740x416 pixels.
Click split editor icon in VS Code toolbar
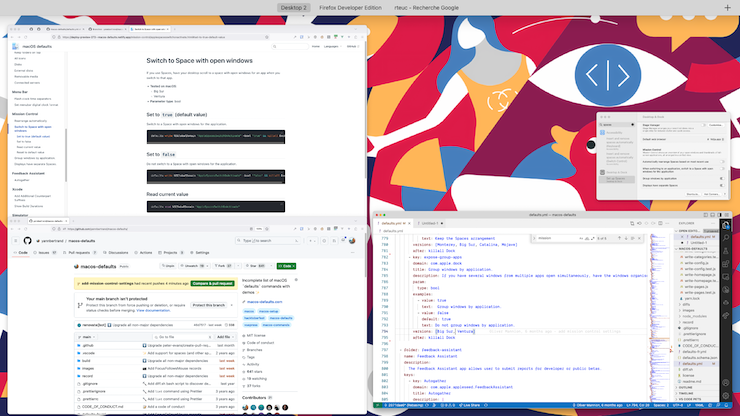click(x=660, y=223)
